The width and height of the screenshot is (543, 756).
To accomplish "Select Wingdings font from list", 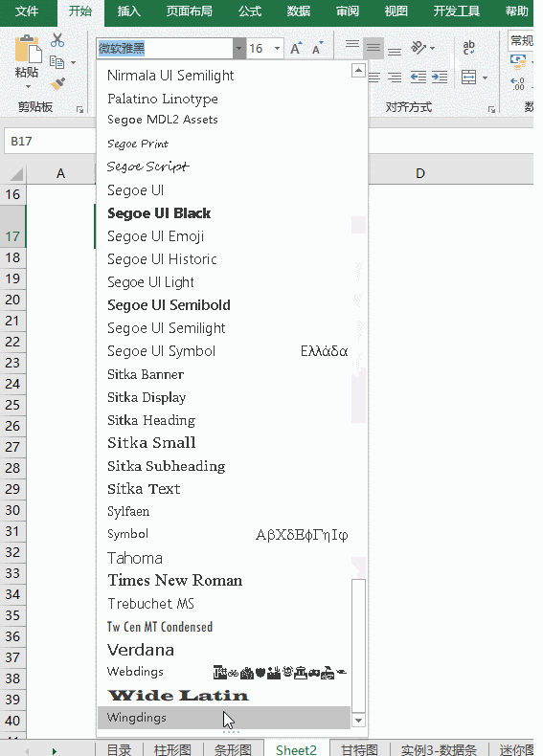I will (223, 718).
